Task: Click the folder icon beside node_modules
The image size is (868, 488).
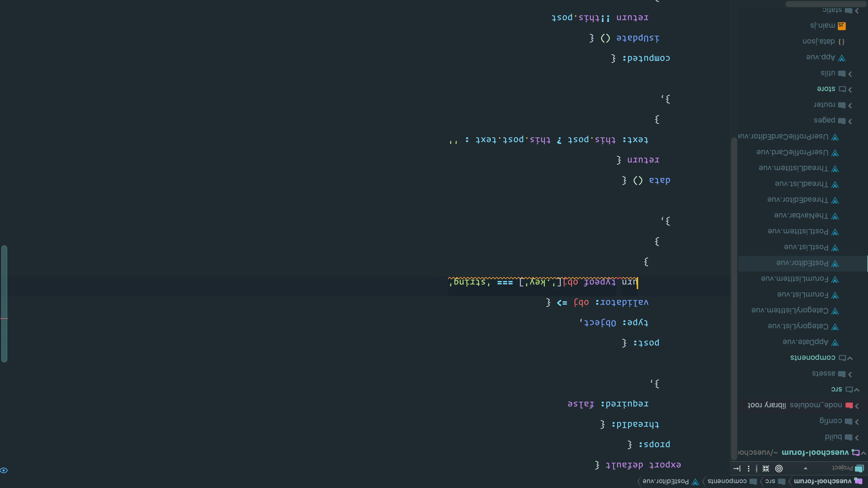Action: 849,406
